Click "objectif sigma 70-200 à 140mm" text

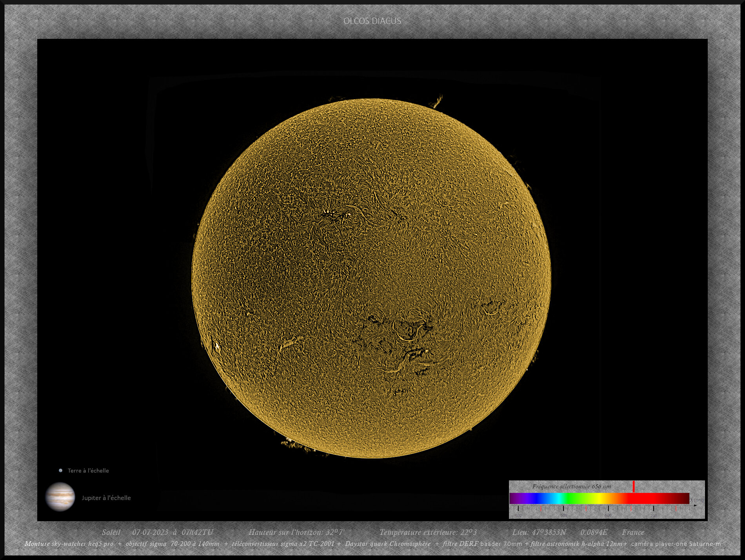coord(173,544)
